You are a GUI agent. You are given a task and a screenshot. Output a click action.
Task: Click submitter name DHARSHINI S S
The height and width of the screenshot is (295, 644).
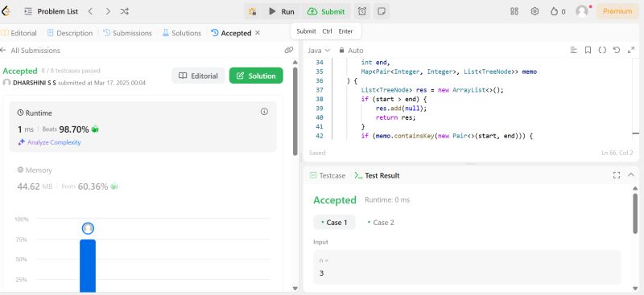(x=35, y=83)
